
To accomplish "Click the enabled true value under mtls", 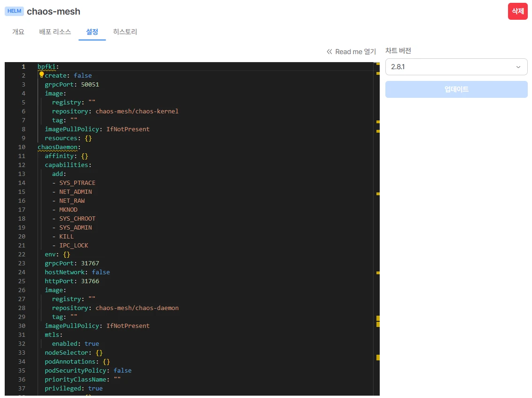I will (92, 344).
